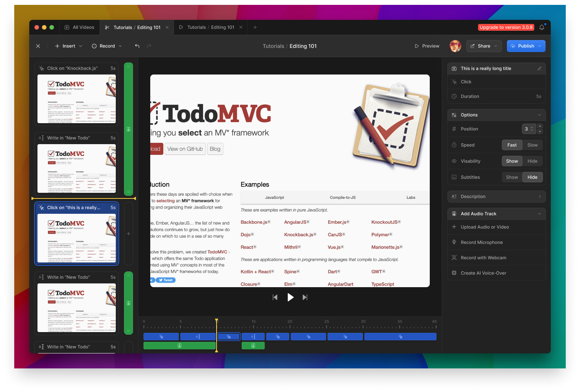The image size is (580, 392).
Task: Click the Click action cursor icon in panel
Action: pyautogui.click(x=454, y=82)
